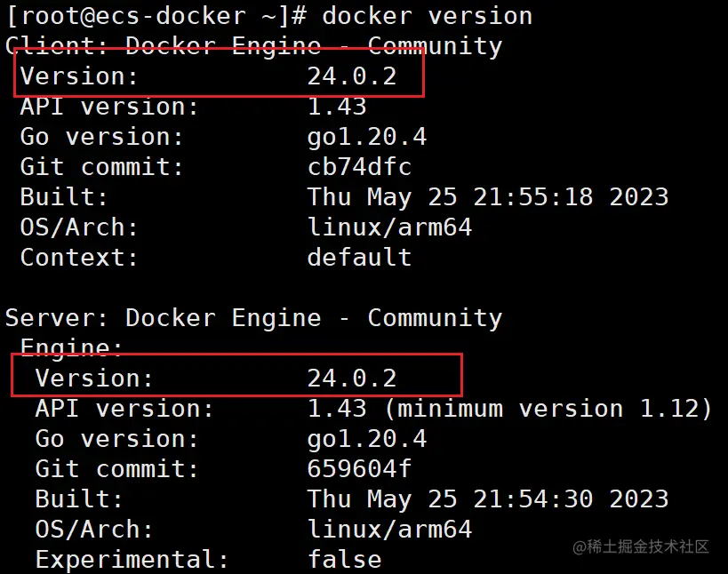Click the "Context:" label
The width and height of the screenshot is (728, 574).
tap(79, 258)
